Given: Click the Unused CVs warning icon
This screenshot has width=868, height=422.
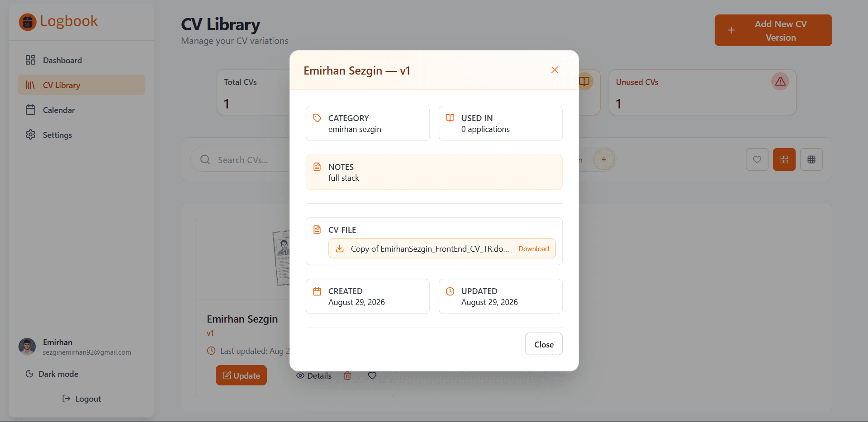Looking at the screenshot, I should (x=780, y=82).
